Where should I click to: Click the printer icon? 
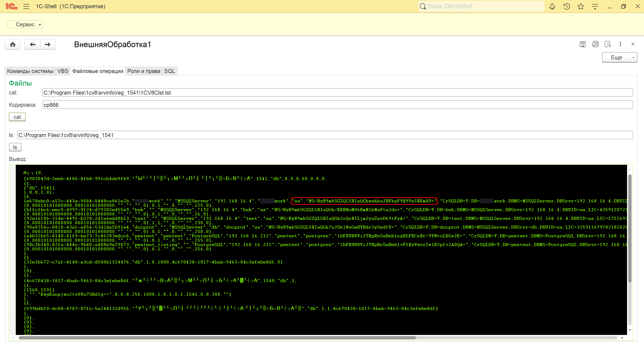pyautogui.click(x=595, y=44)
